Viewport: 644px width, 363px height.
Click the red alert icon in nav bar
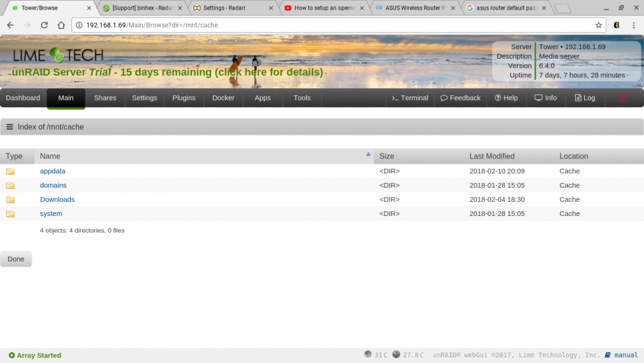(x=623, y=98)
